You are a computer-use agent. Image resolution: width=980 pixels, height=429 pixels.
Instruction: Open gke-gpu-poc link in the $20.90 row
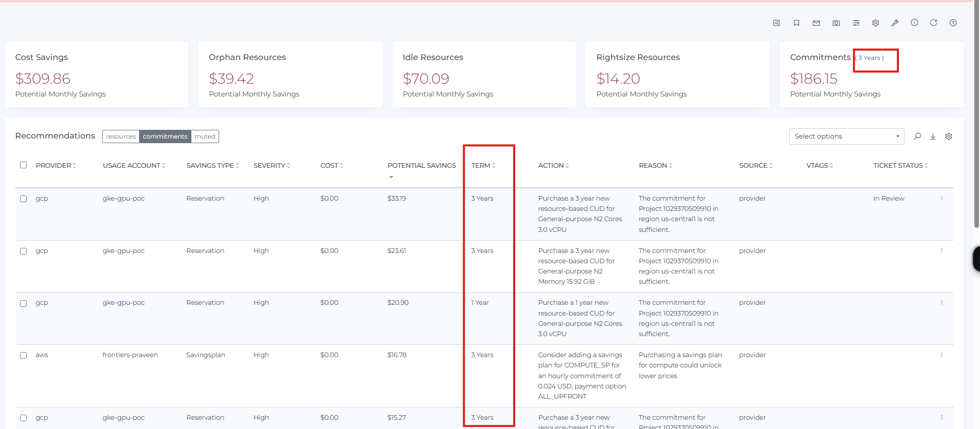pyautogui.click(x=124, y=303)
